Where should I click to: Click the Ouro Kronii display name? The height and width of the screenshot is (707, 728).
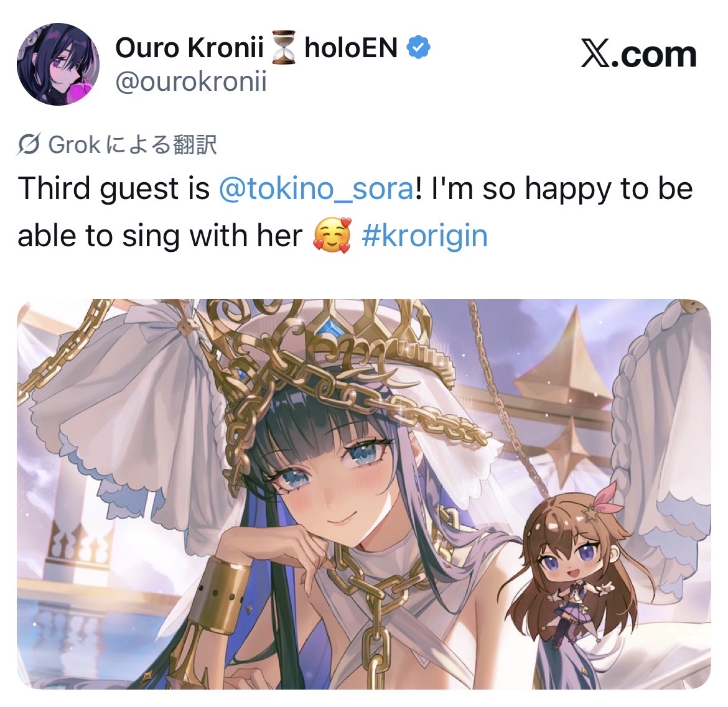(189, 47)
